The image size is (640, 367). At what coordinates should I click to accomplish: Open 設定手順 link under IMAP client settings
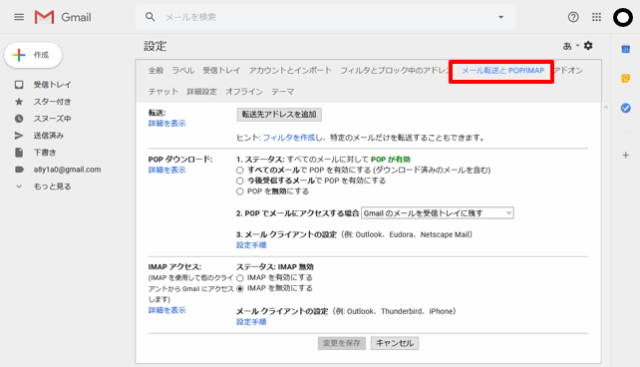[251, 322]
